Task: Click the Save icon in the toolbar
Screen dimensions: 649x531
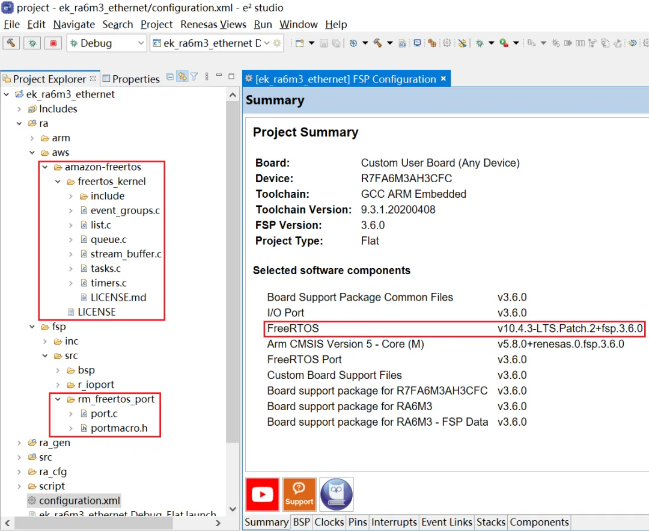Action: point(324,43)
